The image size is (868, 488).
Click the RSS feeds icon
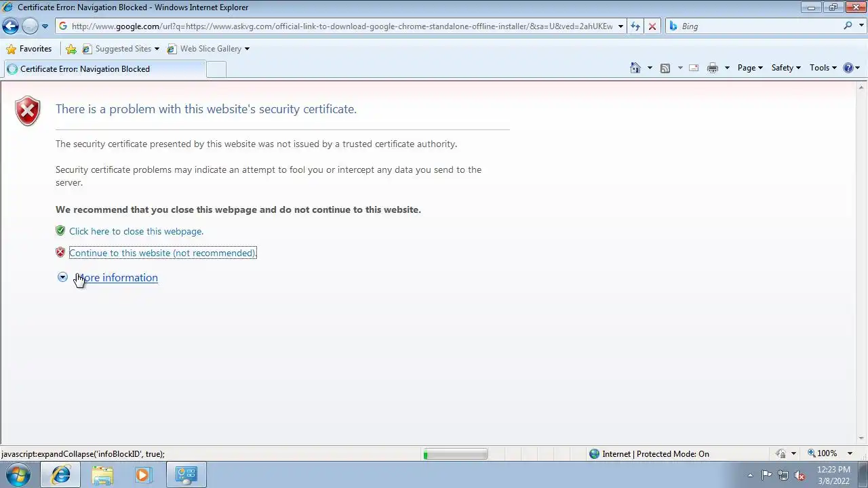[665, 68]
